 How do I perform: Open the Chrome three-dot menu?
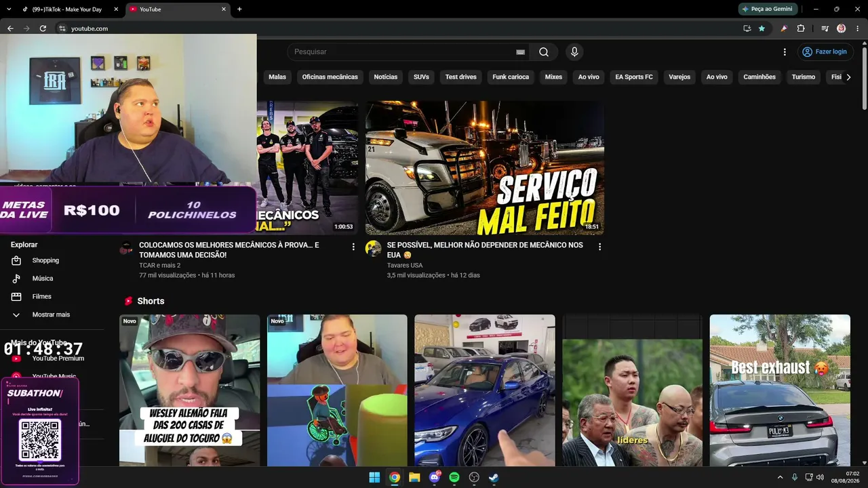pyautogui.click(x=857, y=28)
